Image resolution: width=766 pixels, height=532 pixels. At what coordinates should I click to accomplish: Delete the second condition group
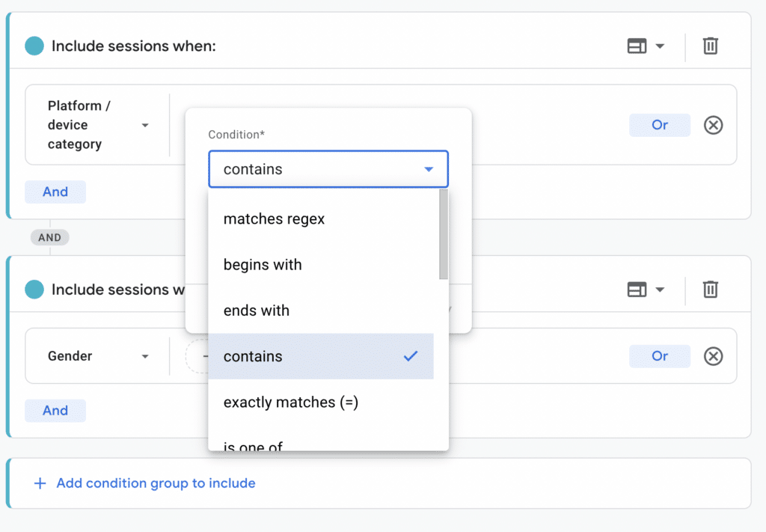(x=711, y=290)
